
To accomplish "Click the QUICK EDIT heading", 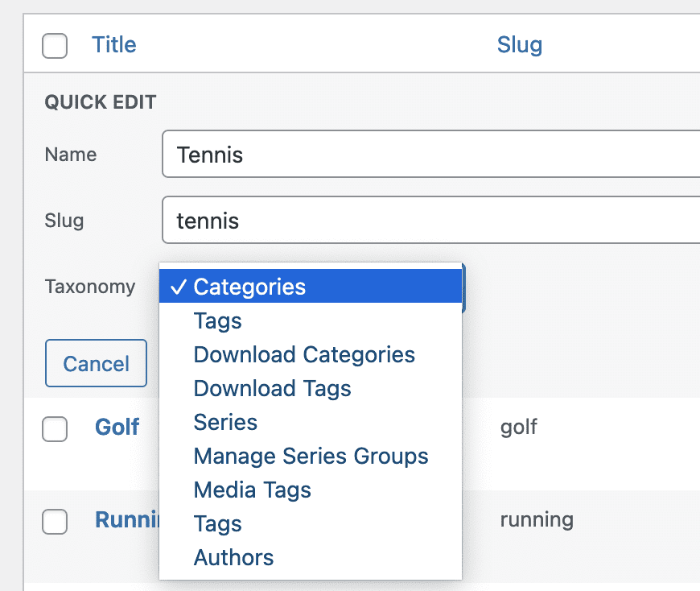I will pos(101,101).
